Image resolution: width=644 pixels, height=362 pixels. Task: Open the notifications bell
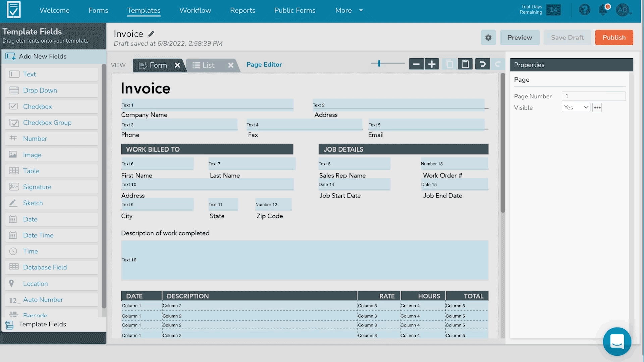point(604,10)
